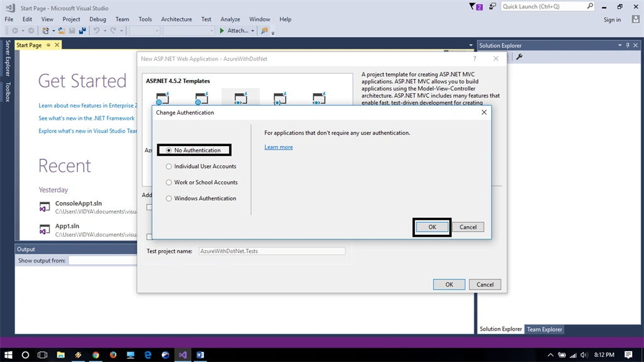Open the feedback icon beside Quick Launch
This screenshot has width=644, height=362.
coord(492,6)
